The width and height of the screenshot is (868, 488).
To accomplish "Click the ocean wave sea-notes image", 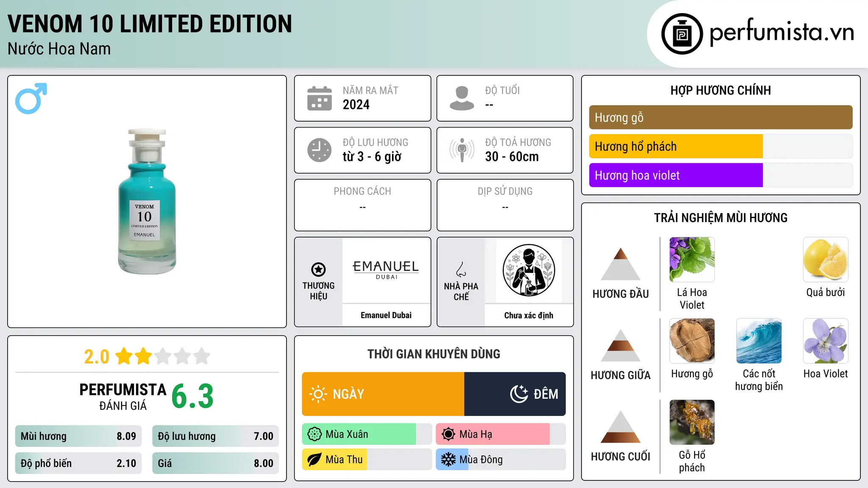I will point(759,341).
